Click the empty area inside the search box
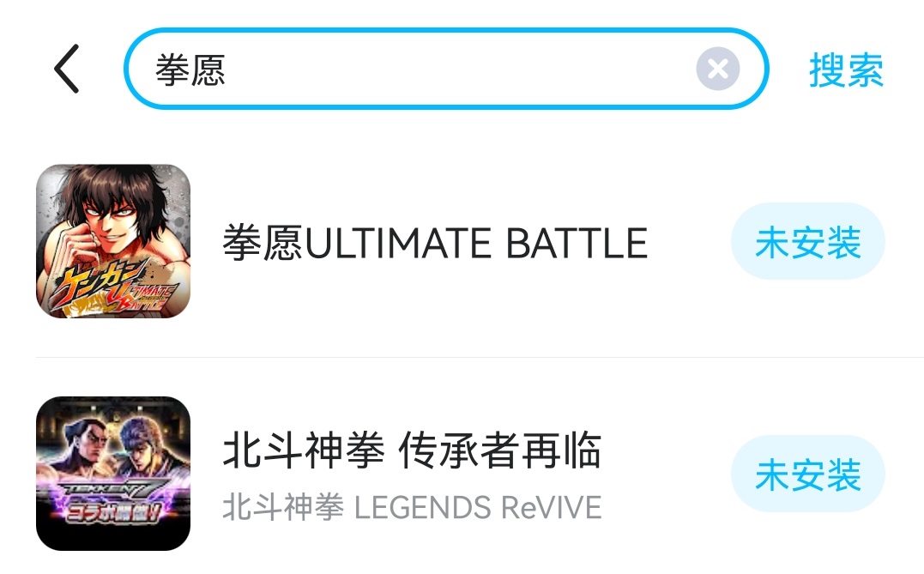Viewport: 924px width, 574px height. click(x=460, y=69)
